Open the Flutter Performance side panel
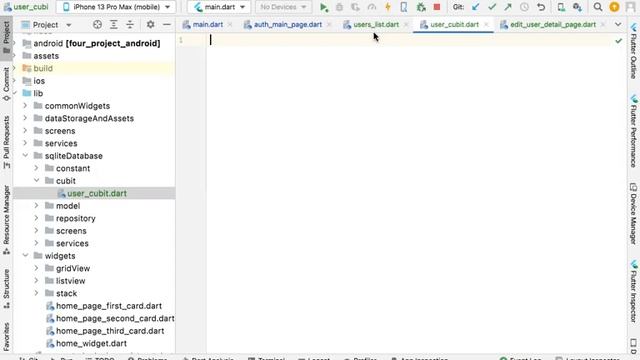This screenshot has width=640, height=360. tap(633, 131)
